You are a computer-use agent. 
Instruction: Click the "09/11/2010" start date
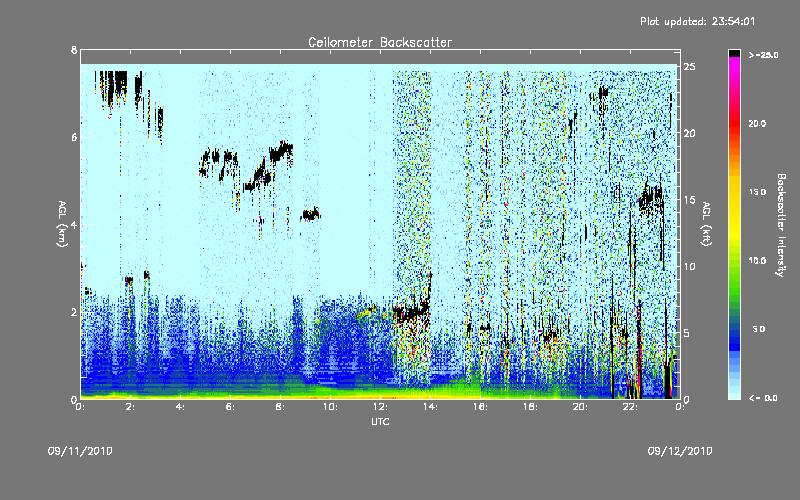pyautogui.click(x=80, y=451)
